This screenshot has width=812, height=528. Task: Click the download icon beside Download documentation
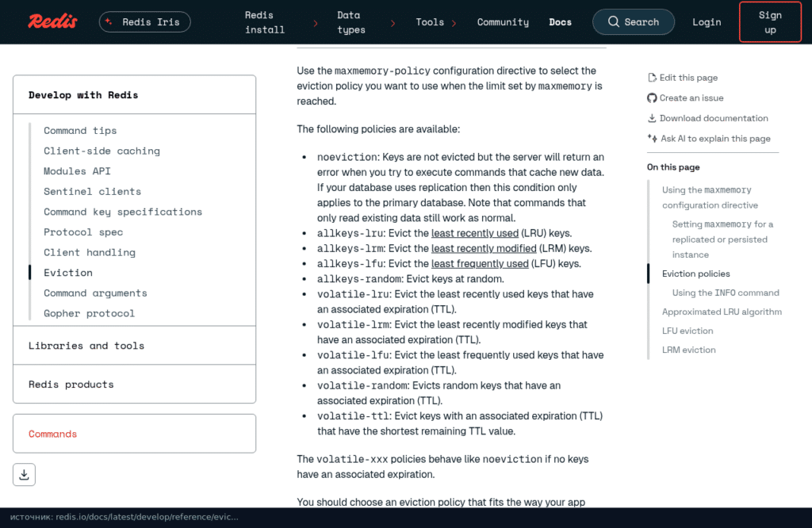click(652, 118)
